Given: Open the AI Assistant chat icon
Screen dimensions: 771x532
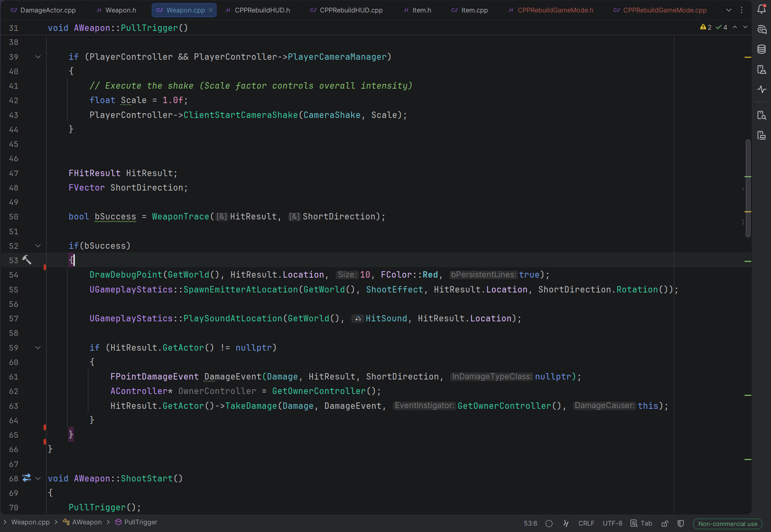Looking at the screenshot, I should coord(761,29).
